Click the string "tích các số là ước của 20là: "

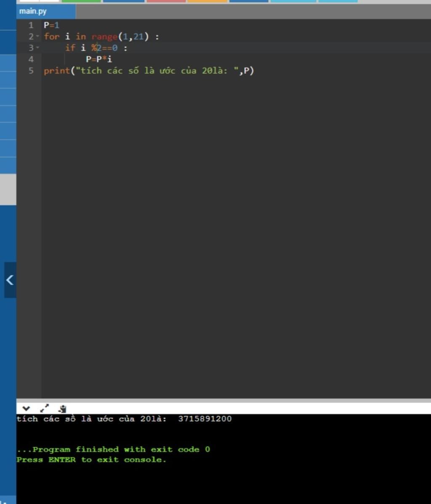tap(157, 70)
